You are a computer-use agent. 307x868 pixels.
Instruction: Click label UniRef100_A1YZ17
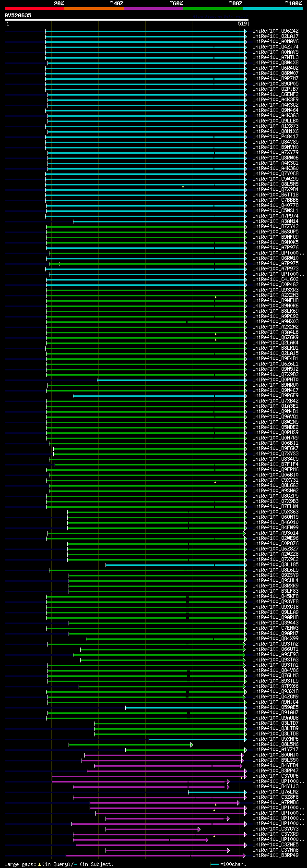coord(275,750)
